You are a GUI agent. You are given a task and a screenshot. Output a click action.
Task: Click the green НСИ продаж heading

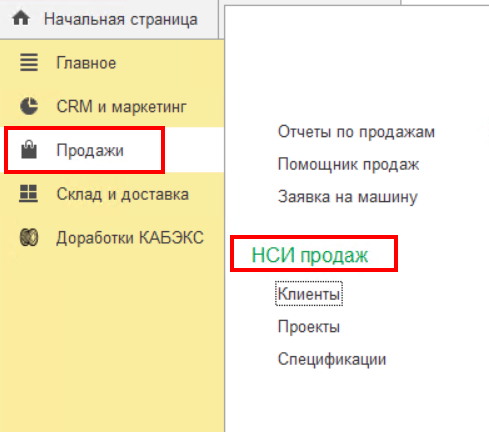[x=310, y=256]
